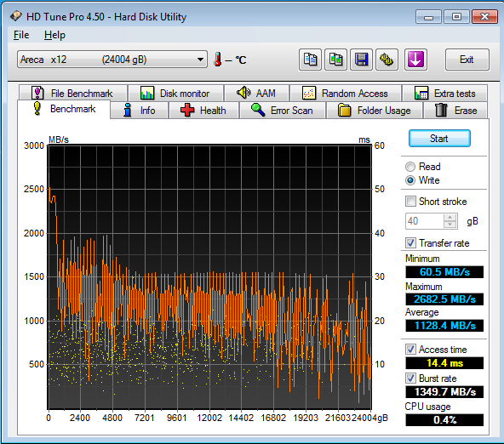Click the burst rate value 1349.7 MB/s
Viewport: 504px width, 444px height.
[444, 392]
